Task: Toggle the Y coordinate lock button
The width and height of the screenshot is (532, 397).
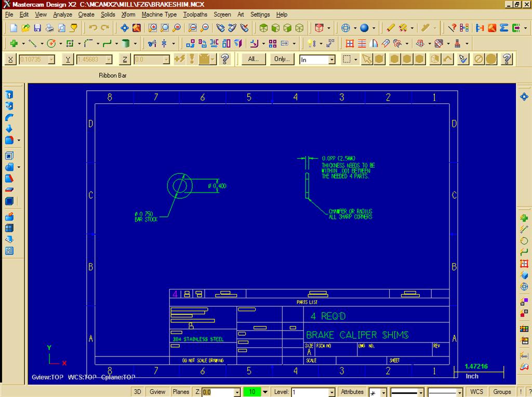Action: pos(68,60)
